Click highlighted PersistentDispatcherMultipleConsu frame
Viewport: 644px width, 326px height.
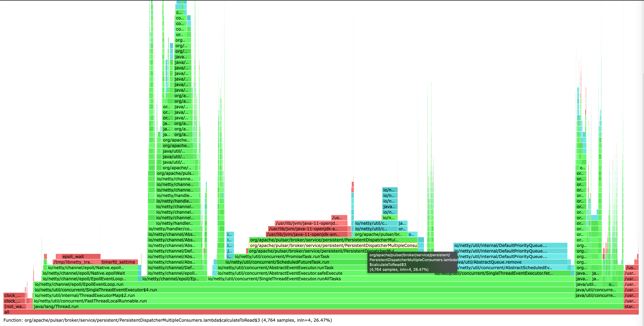coord(333,246)
